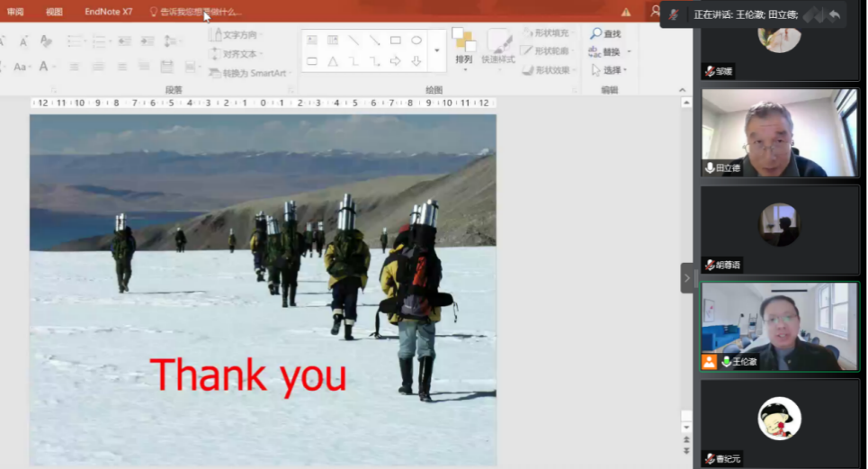This screenshot has height=469, width=868.
Task: Click 王伦澈's video thumbnail
Action: click(x=780, y=327)
